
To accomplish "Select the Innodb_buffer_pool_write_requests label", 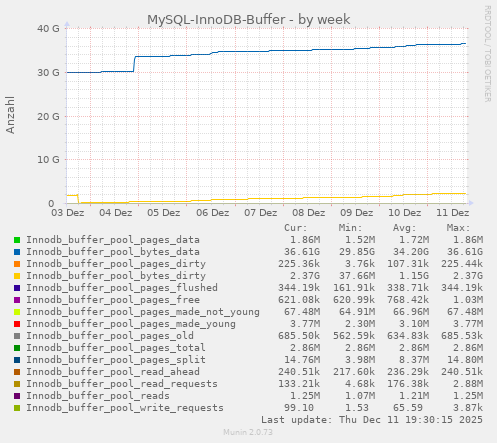I will point(125,408).
